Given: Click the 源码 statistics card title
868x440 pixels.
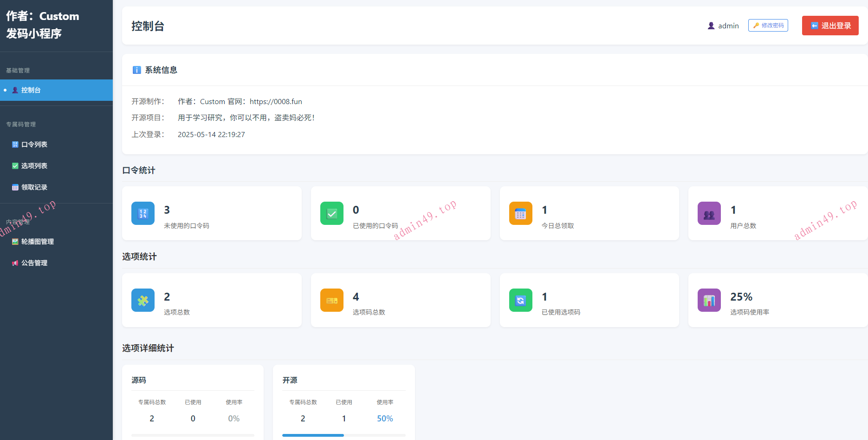Looking at the screenshot, I should pyautogui.click(x=139, y=380).
